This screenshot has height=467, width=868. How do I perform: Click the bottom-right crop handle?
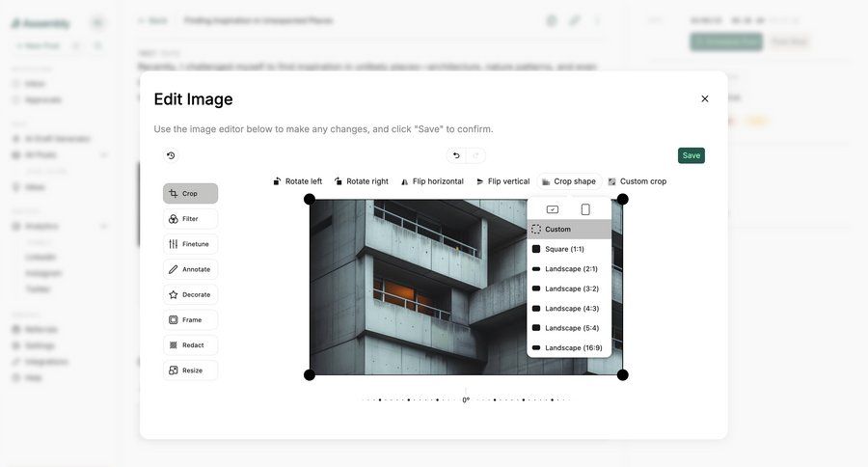point(623,375)
